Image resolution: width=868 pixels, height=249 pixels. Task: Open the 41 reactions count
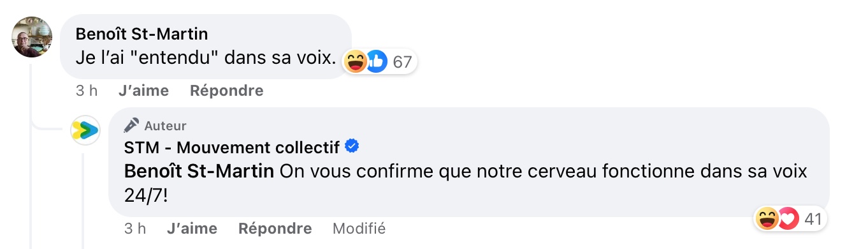pyautogui.click(x=813, y=219)
